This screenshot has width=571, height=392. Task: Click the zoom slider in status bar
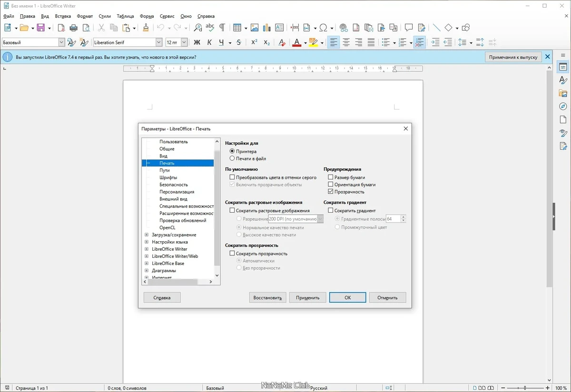click(x=524, y=388)
